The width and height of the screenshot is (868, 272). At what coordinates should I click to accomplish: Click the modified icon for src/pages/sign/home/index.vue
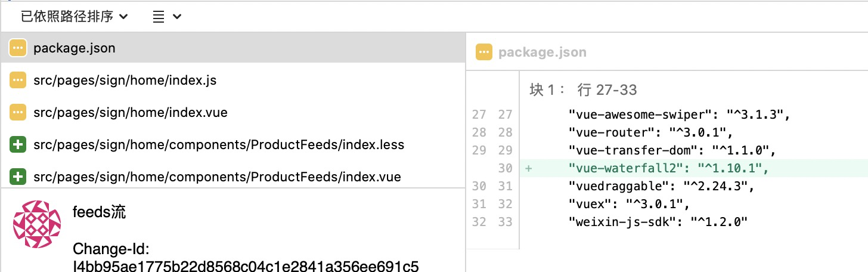17,113
